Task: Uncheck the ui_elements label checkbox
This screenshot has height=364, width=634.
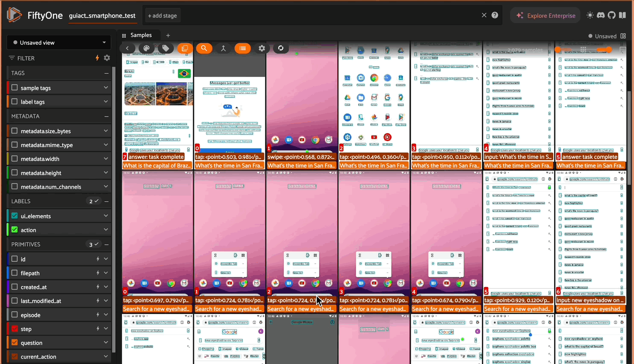Action: [15, 216]
